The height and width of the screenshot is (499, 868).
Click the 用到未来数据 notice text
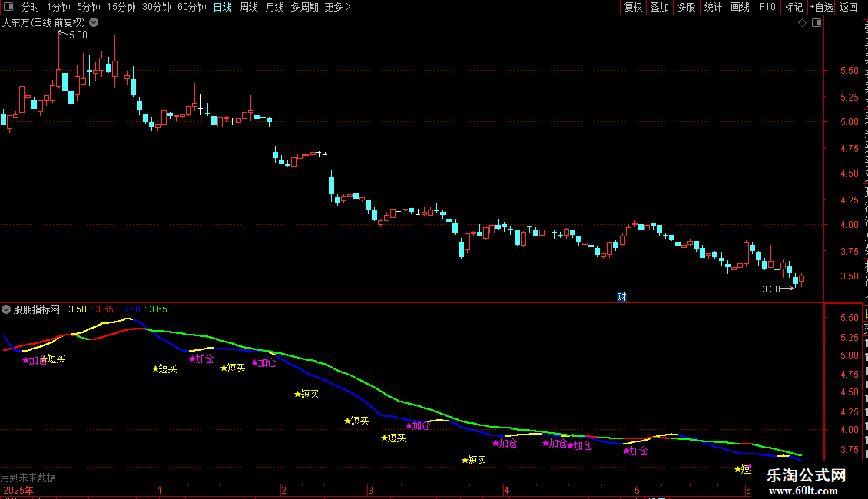pyautogui.click(x=28, y=478)
